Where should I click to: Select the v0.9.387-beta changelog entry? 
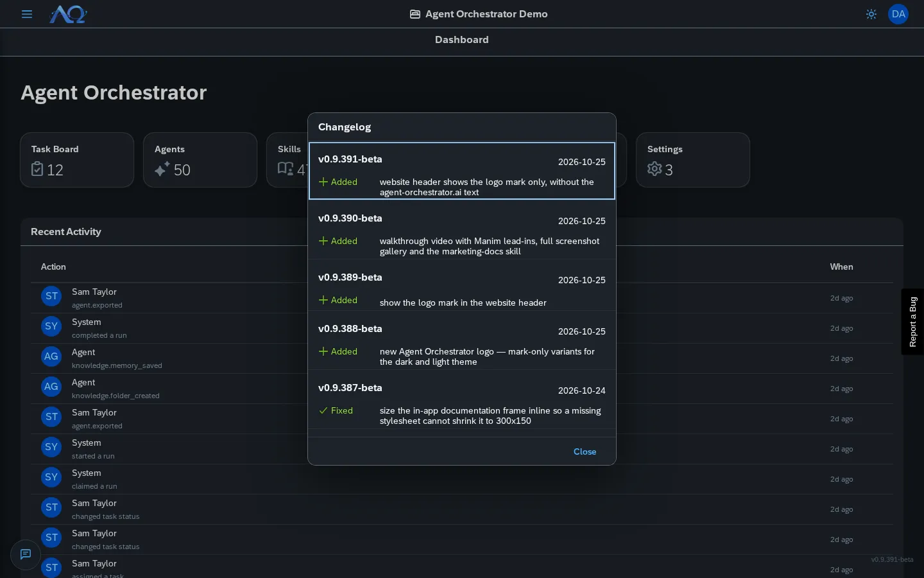pyautogui.click(x=462, y=399)
